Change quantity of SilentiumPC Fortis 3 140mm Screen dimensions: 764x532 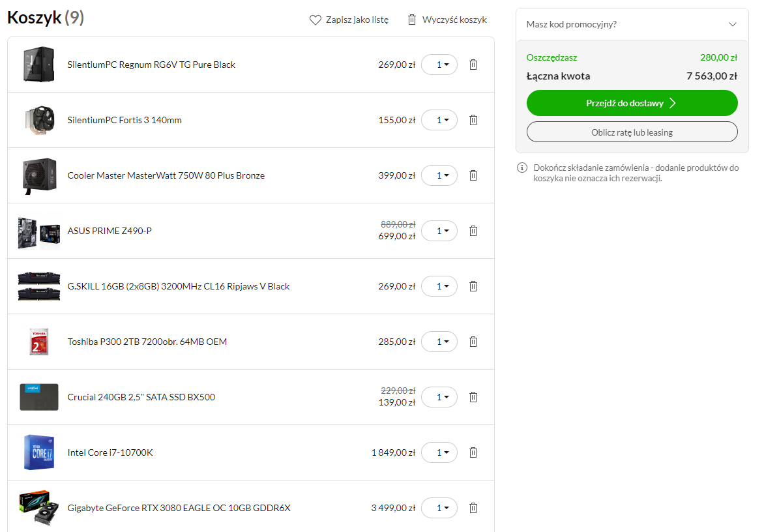coord(439,120)
